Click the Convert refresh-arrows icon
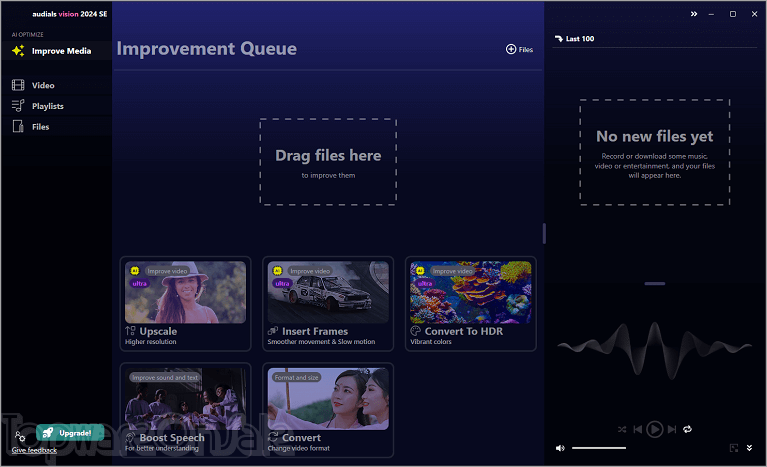Image resolution: width=767 pixels, height=467 pixels. tap(273, 437)
